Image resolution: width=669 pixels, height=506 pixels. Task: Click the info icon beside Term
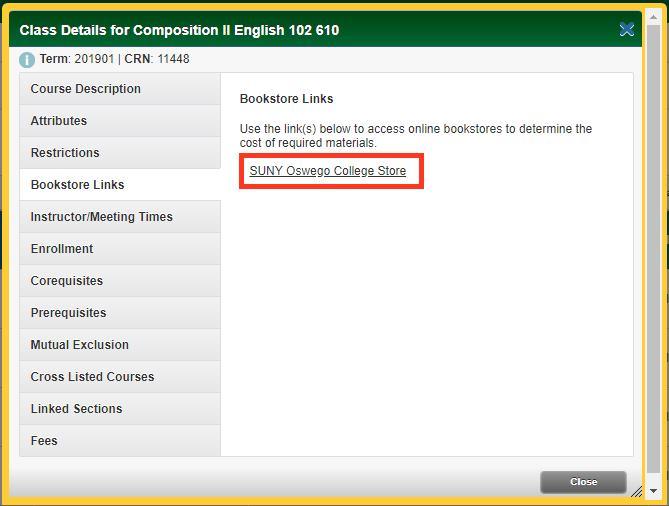pos(27,60)
